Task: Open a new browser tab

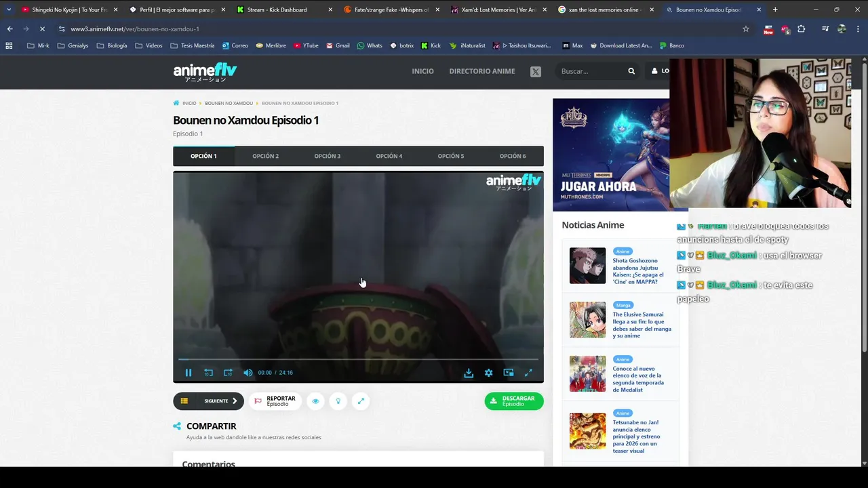Action: [775, 9]
